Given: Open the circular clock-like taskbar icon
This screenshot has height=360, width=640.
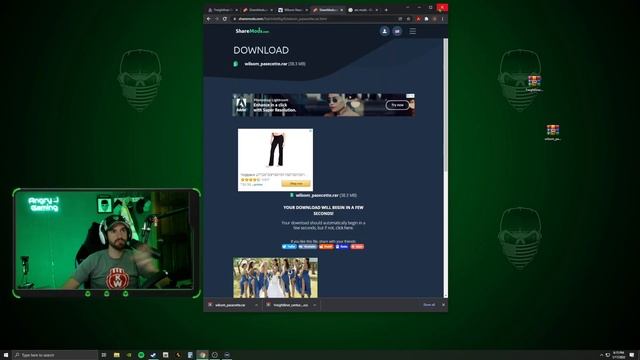Looking at the screenshot, I should click(215, 355).
